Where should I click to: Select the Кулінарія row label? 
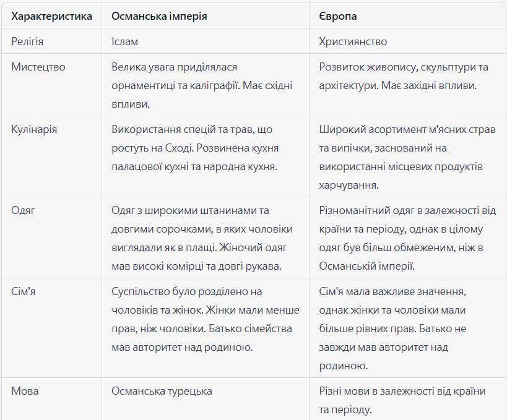[34, 129]
